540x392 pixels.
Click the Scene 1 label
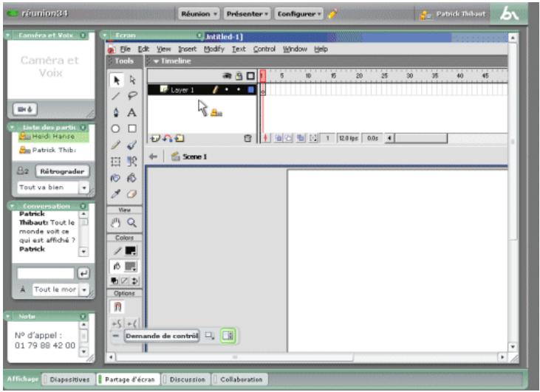click(x=194, y=157)
